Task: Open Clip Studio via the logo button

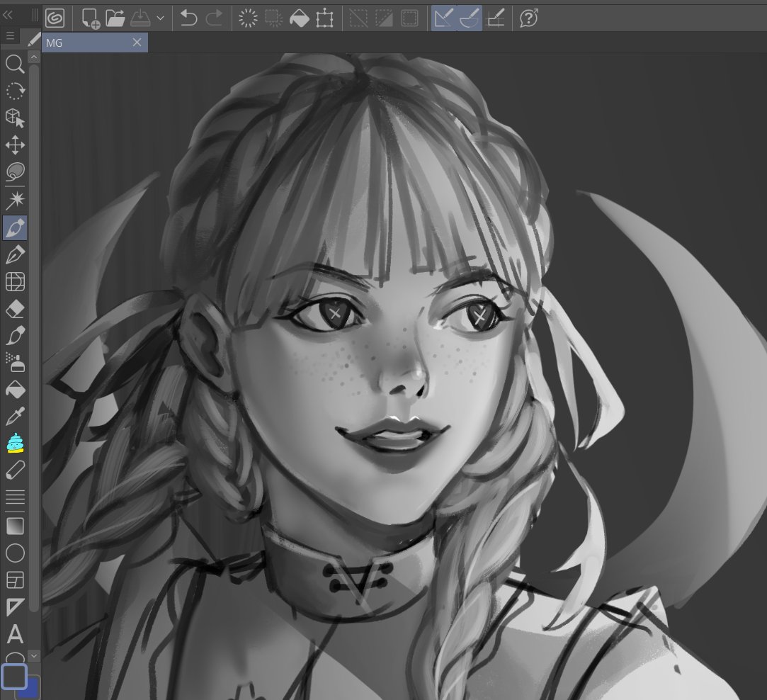Action: click(55, 18)
